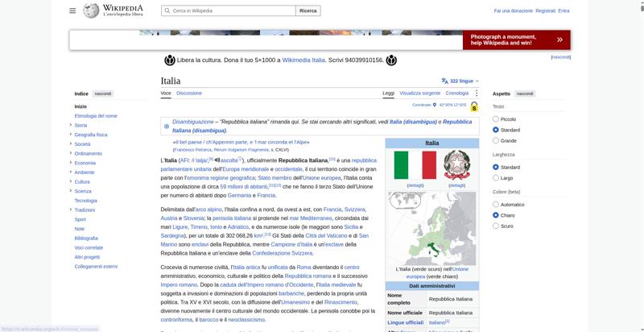Open the Wikimedia Italia link
Screen dimensions: 644x332
[x=303, y=60]
